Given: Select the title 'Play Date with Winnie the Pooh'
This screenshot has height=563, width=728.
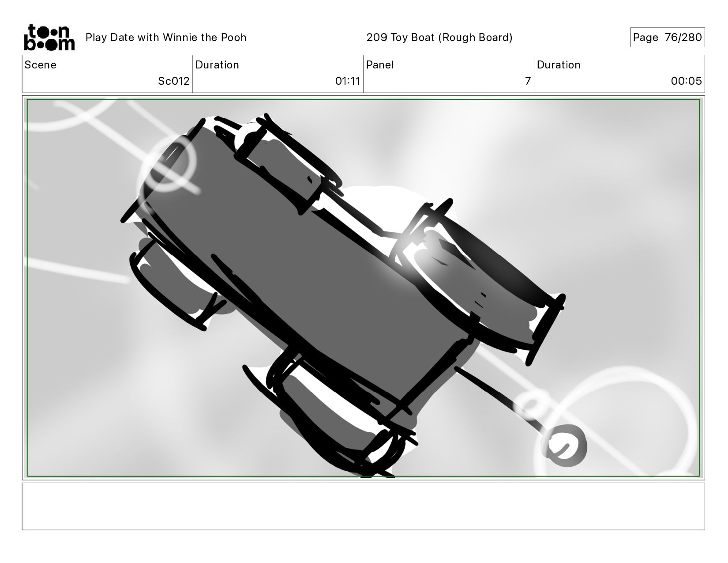Looking at the screenshot, I should click(x=166, y=38).
